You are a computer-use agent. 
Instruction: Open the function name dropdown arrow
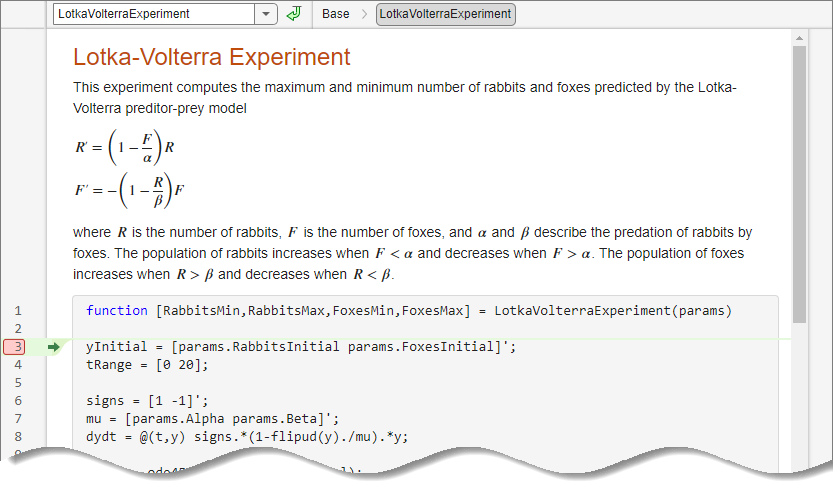(x=266, y=14)
